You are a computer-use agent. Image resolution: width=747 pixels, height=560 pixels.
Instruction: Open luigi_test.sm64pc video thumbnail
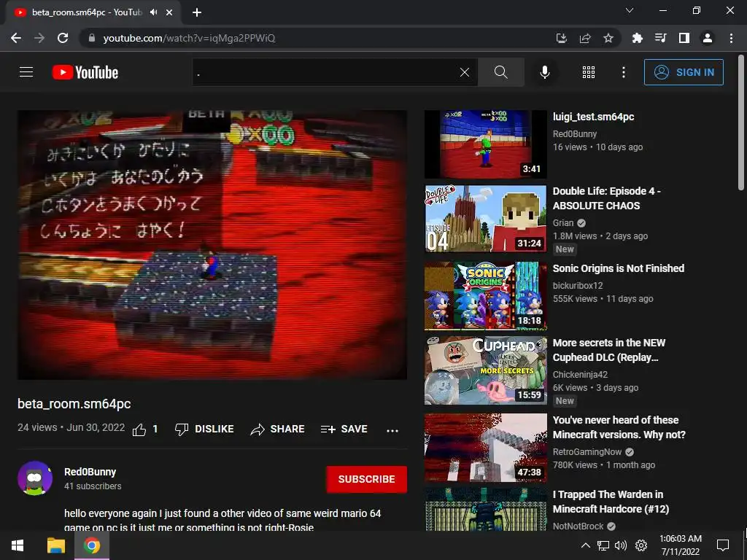click(485, 144)
